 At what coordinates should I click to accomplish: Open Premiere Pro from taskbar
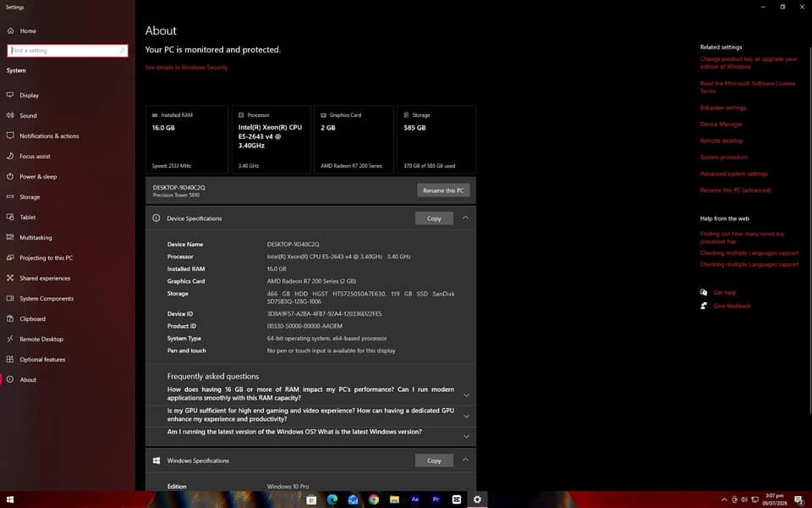(x=436, y=500)
